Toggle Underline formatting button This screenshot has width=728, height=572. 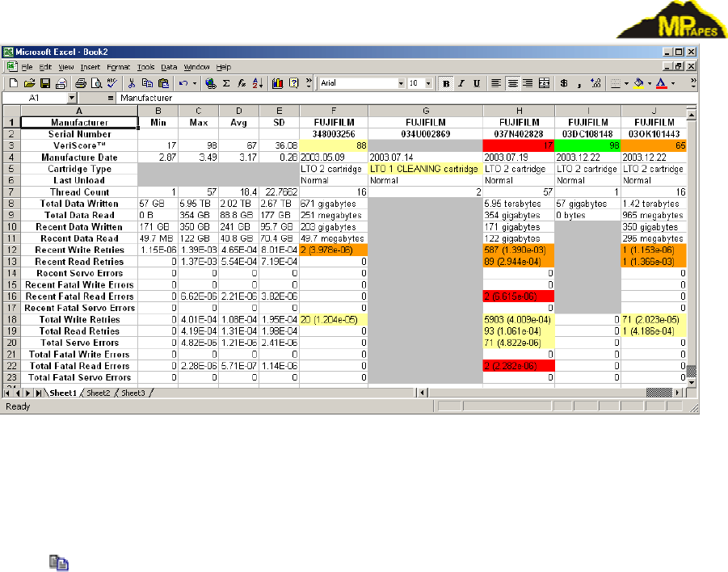477,83
